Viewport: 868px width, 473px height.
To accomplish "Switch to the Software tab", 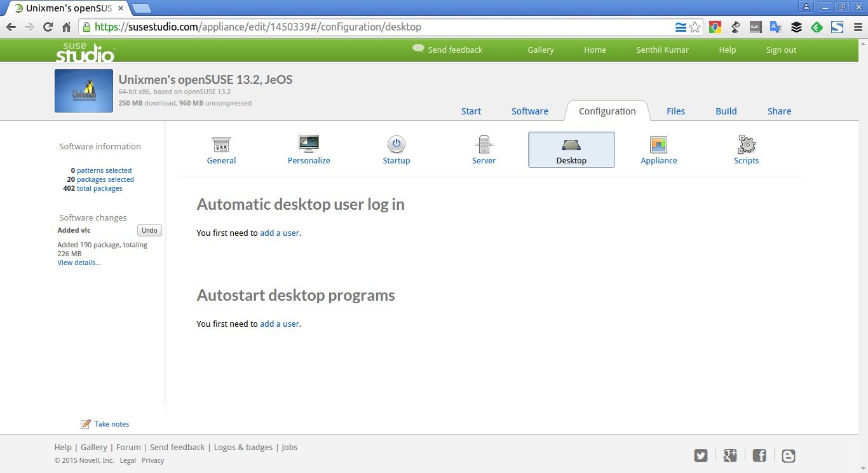I will point(530,111).
